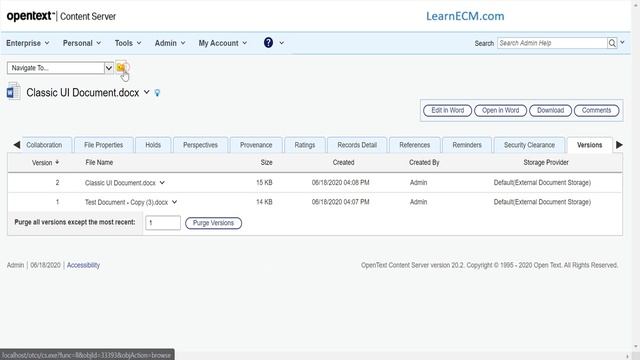Open version 2 Classic UI Document.docx dropdown

pyautogui.click(x=162, y=182)
